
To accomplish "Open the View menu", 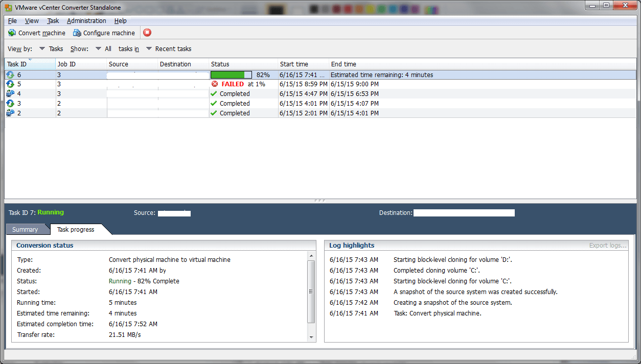I will coord(32,21).
